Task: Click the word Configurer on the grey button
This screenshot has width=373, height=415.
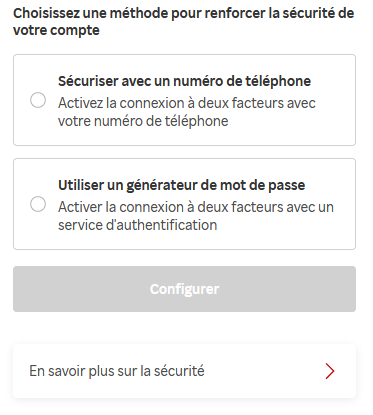Action: point(184,289)
